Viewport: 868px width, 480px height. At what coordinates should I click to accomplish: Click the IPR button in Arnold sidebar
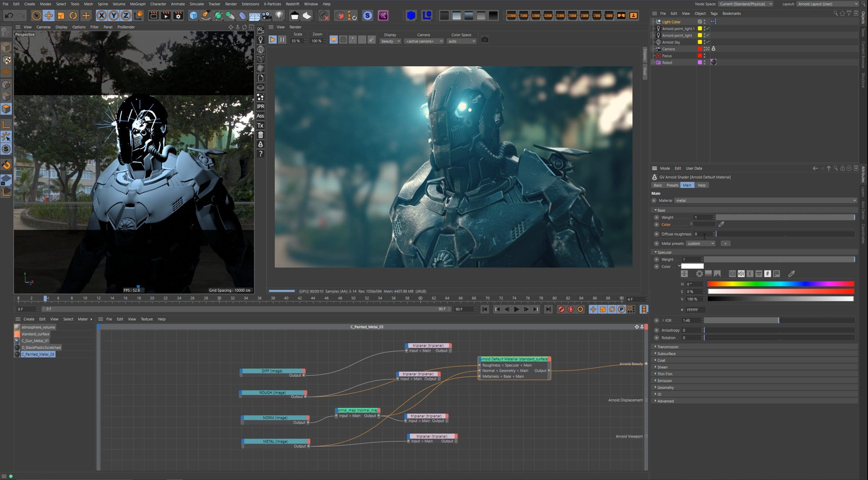(x=260, y=106)
